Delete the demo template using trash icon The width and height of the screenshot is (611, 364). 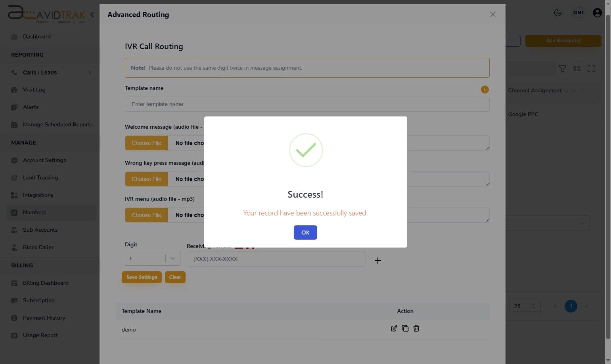[x=416, y=328]
